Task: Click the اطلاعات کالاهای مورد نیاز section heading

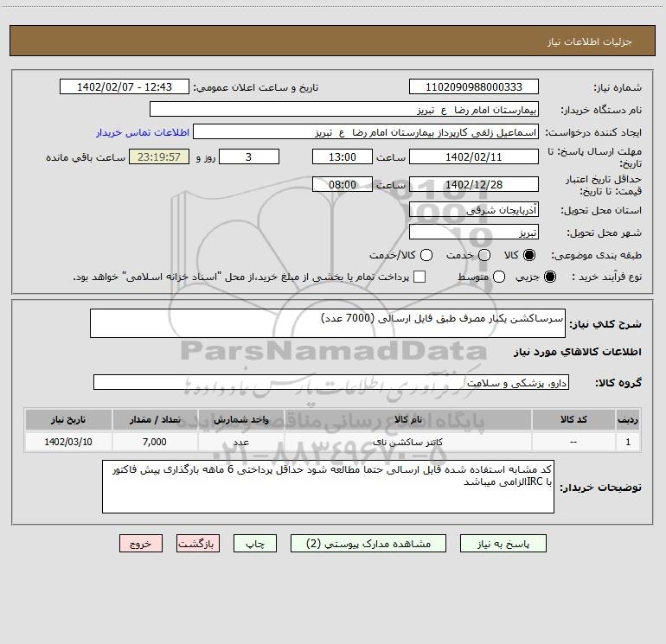Action: click(x=578, y=352)
